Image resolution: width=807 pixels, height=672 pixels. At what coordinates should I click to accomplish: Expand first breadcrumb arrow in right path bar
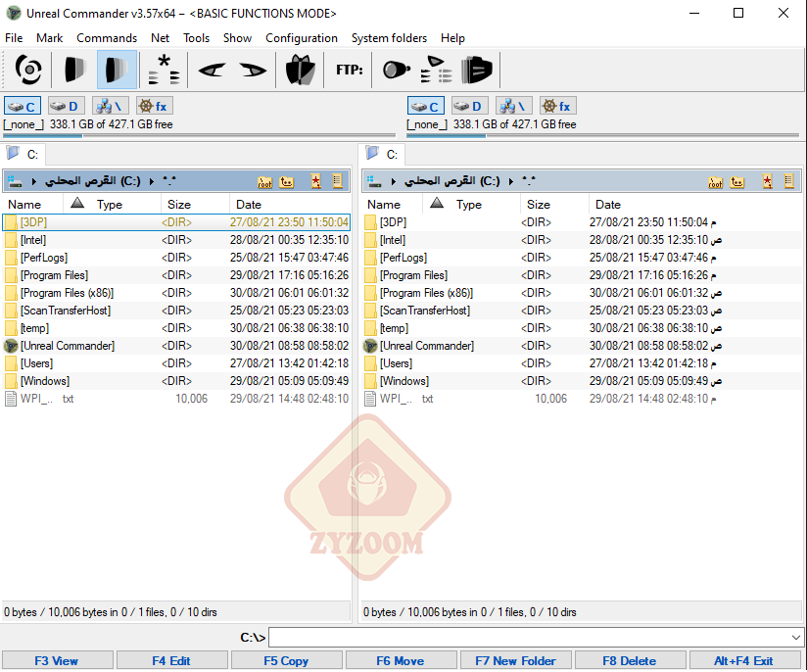point(393,181)
